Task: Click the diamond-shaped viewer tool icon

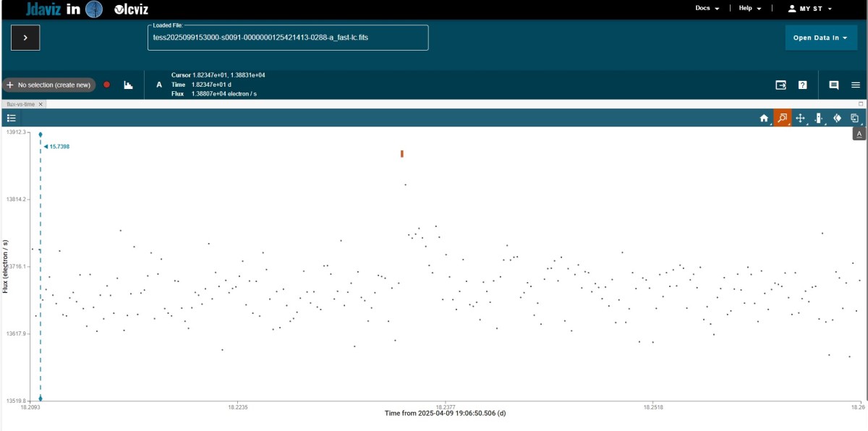Action: pos(837,118)
